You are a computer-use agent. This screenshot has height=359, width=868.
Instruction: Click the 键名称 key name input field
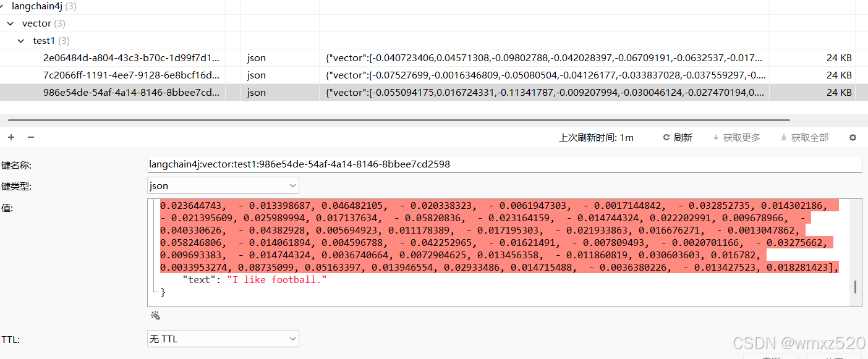click(x=504, y=164)
